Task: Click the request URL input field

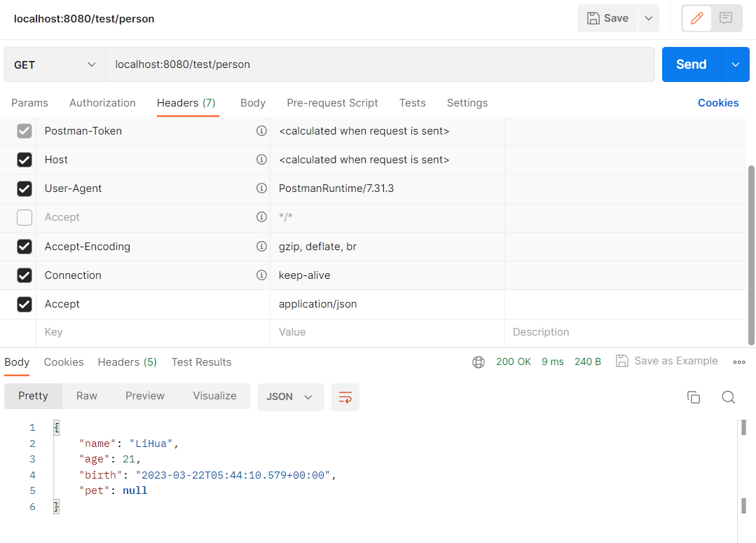Action: tap(380, 64)
